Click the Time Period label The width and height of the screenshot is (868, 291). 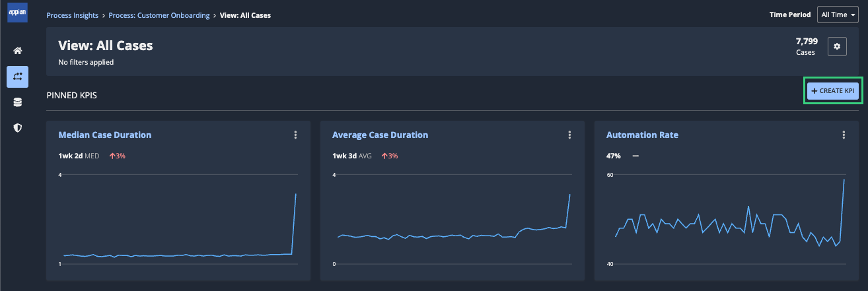point(790,15)
